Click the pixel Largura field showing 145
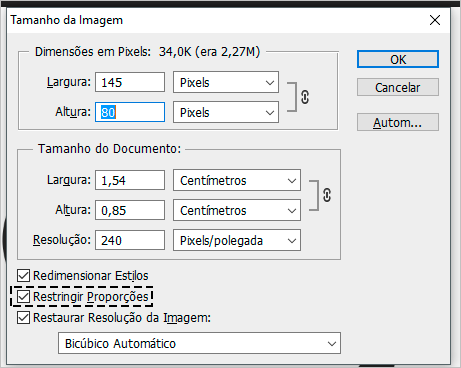Image resolution: width=461 pixels, height=368 pixels. coord(130,82)
